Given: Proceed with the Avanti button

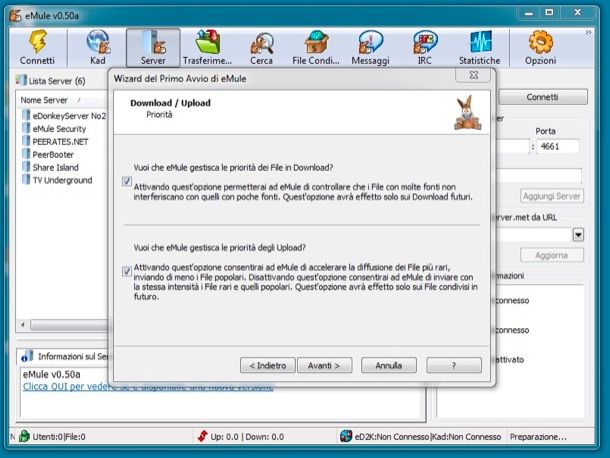Looking at the screenshot, I should pyautogui.click(x=324, y=365).
